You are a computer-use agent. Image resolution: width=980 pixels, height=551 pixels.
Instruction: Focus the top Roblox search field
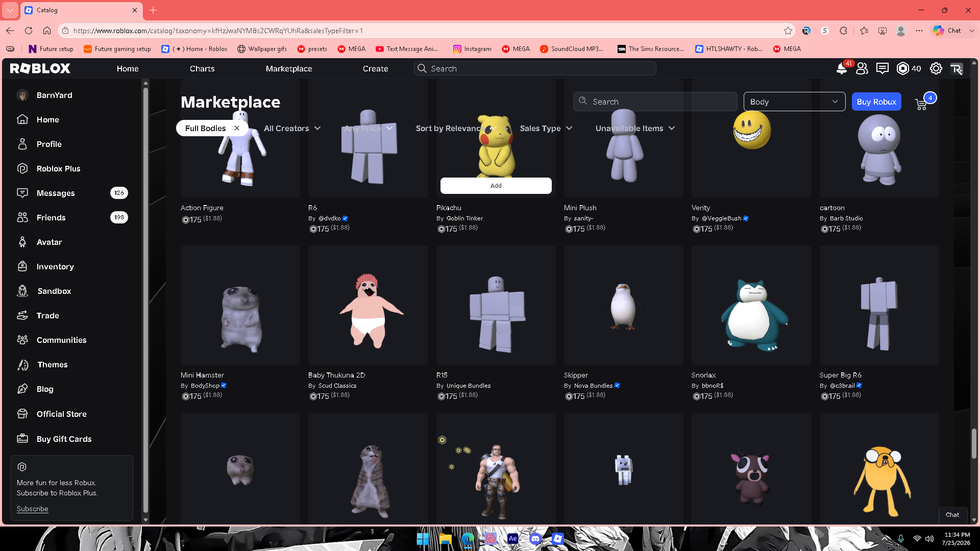[535, 68]
